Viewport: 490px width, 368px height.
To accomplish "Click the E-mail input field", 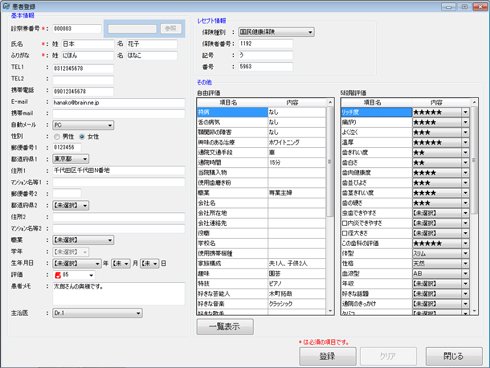I will tap(118, 103).
